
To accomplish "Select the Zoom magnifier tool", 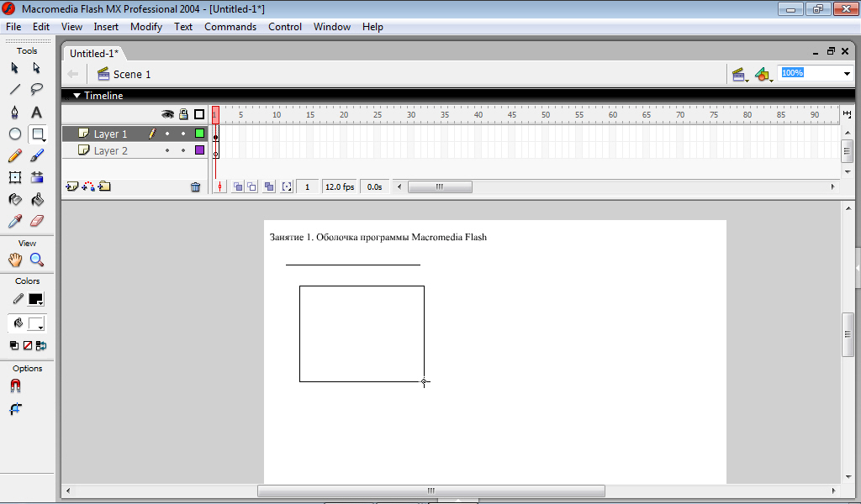I will click(36, 260).
